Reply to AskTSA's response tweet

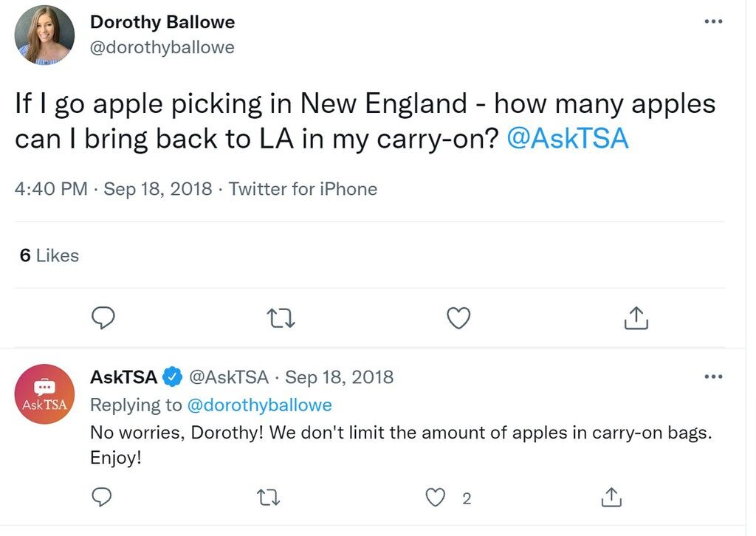click(x=102, y=498)
